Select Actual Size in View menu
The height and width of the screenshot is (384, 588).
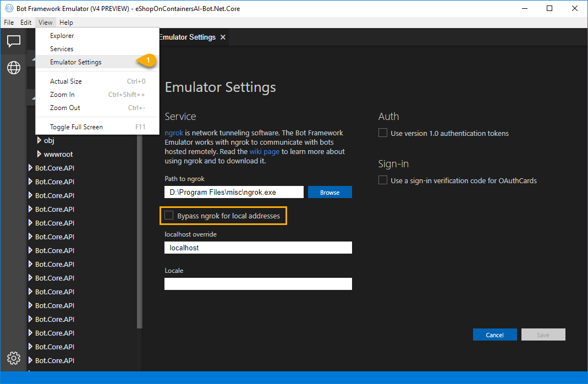(97, 81)
